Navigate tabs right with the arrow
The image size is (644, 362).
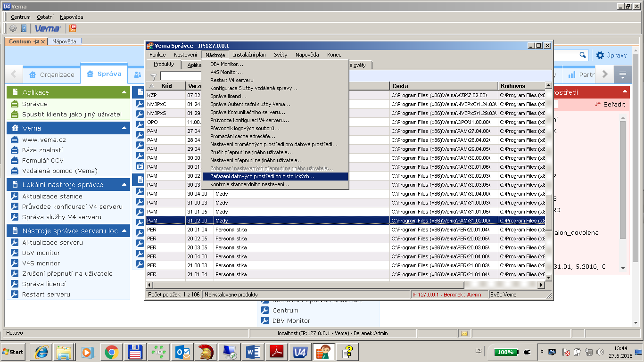click(606, 74)
